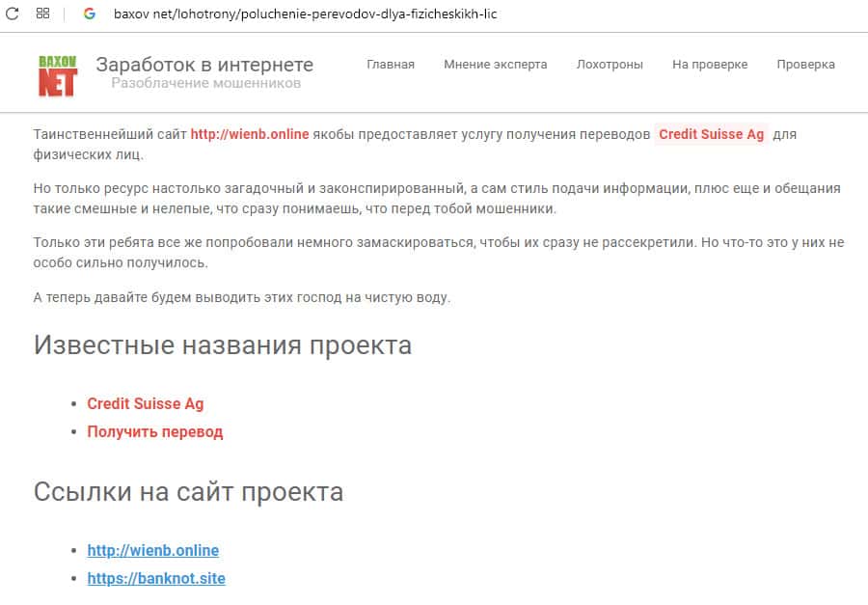Click the paragraph starting Только эти ребята

[439, 252]
